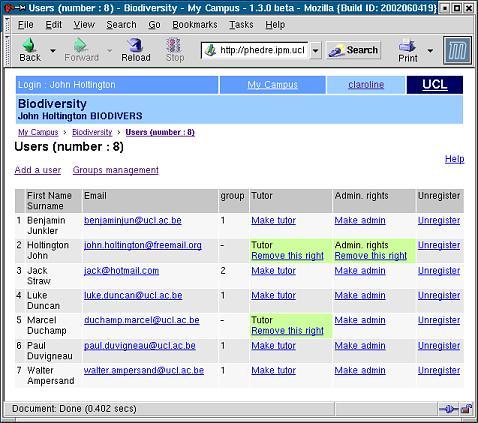Click the Print printer icon
The width and height of the screenshot is (478, 423).
click(407, 45)
